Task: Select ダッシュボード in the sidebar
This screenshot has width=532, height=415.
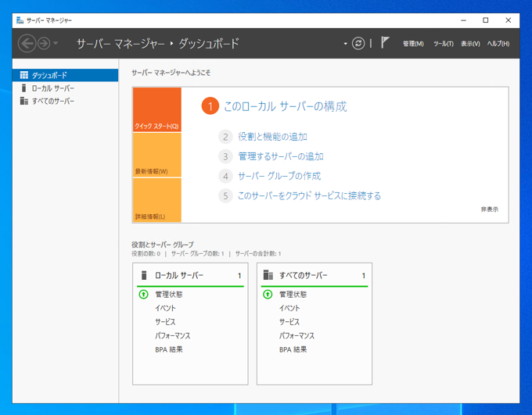Action: point(66,75)
